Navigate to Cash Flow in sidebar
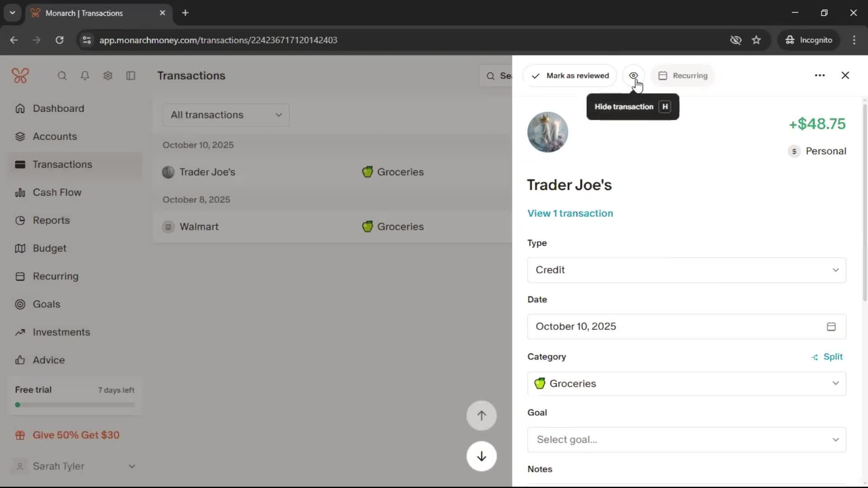Image resolution: width=868 pixels, height=488 pixels. pos(57,192)
